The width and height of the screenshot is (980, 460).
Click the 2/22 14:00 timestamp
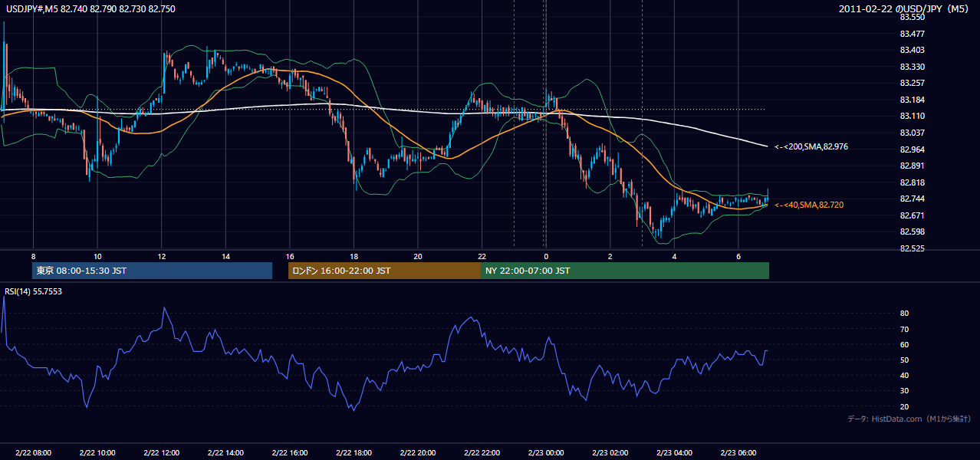click(x=225, y=453)
